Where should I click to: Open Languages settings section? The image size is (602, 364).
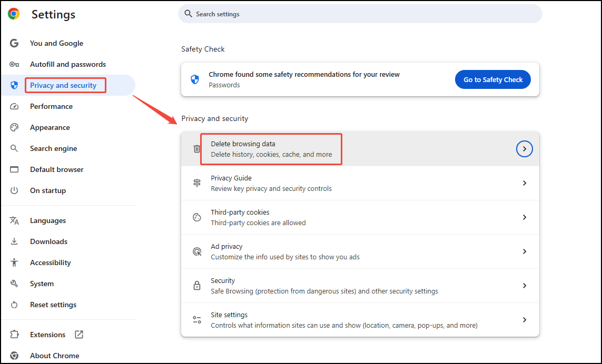coord(48,220)
